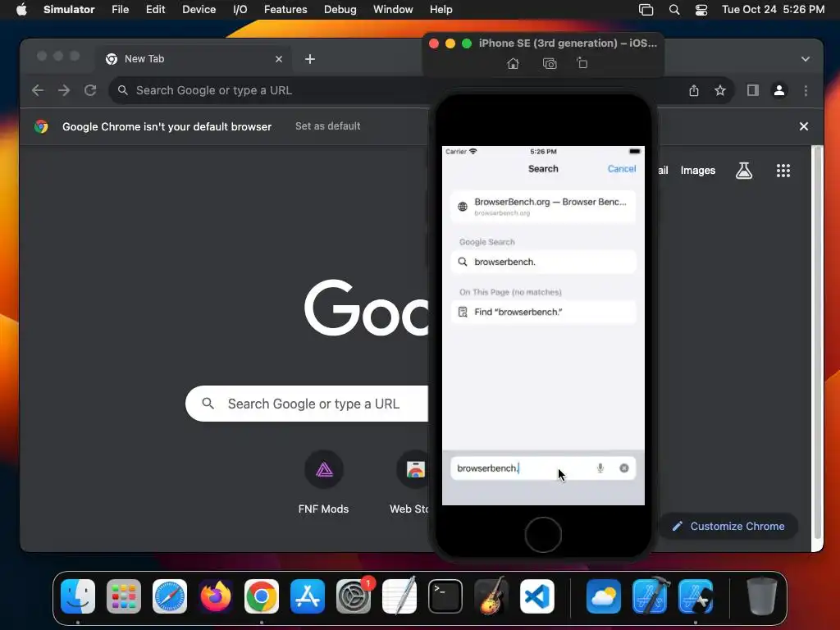
Task: Click the Simulator home button icon
Action: (x=513, y=64)
